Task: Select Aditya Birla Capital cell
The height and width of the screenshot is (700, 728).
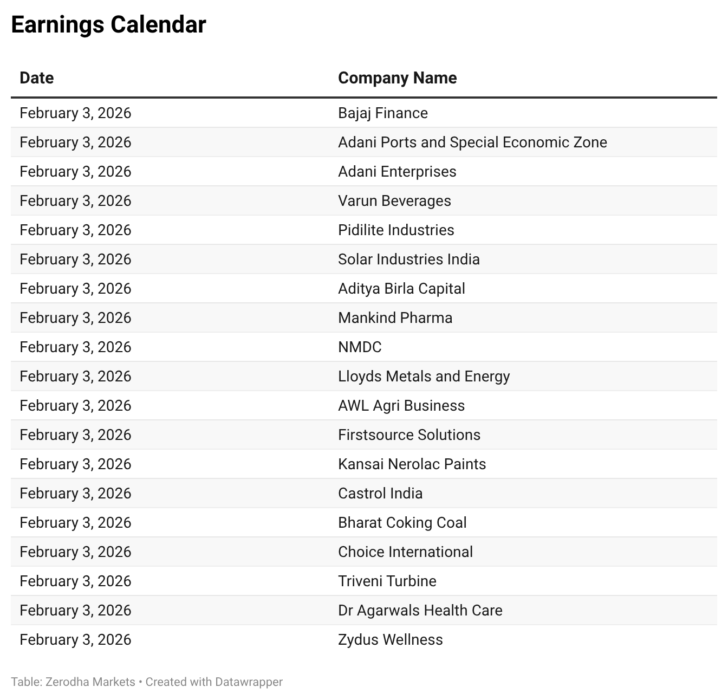Action: tap(401, 288)
